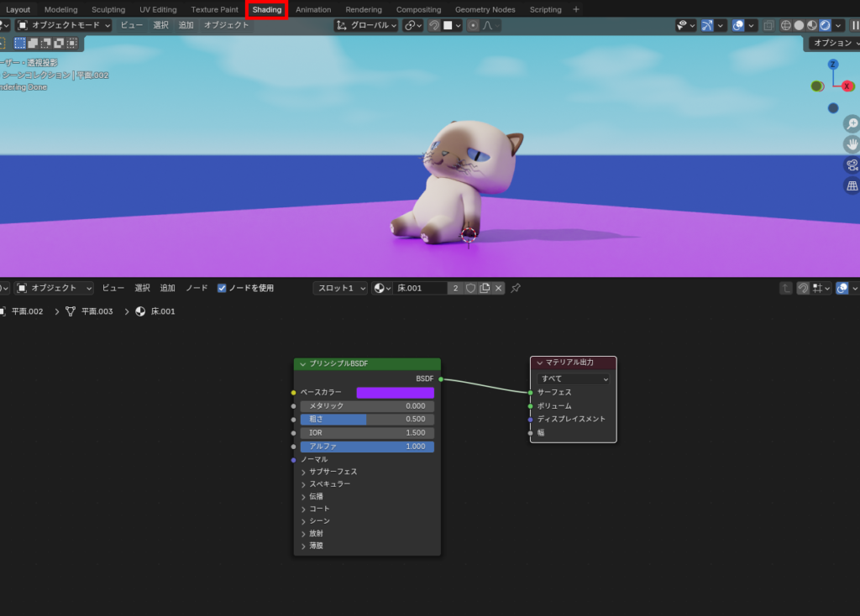Switch to orthographic with the grid icon
The width and height of the screenshot is (860, 616).
coord(852,185)
